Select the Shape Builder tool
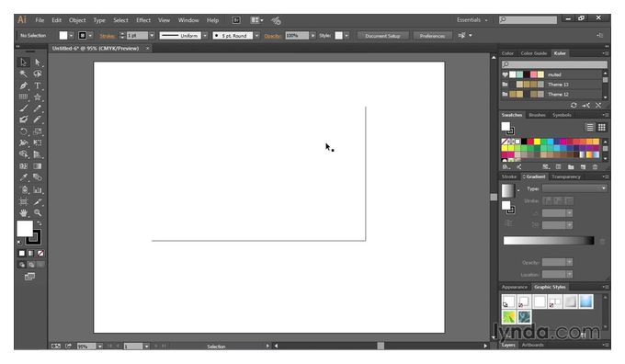This screenshot has width=625, height=364. [24, 154]
